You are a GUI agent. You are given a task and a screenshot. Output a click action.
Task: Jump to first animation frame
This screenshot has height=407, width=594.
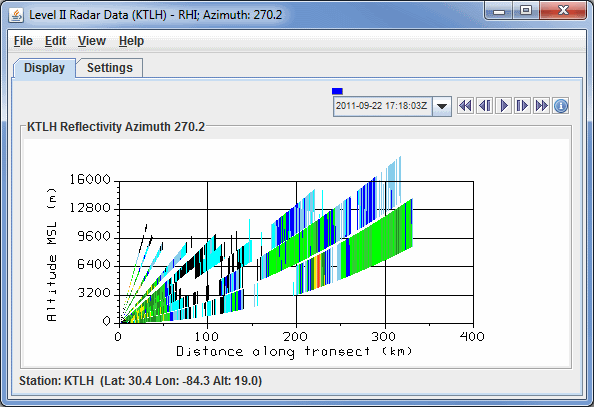click(x=465, y=105)
